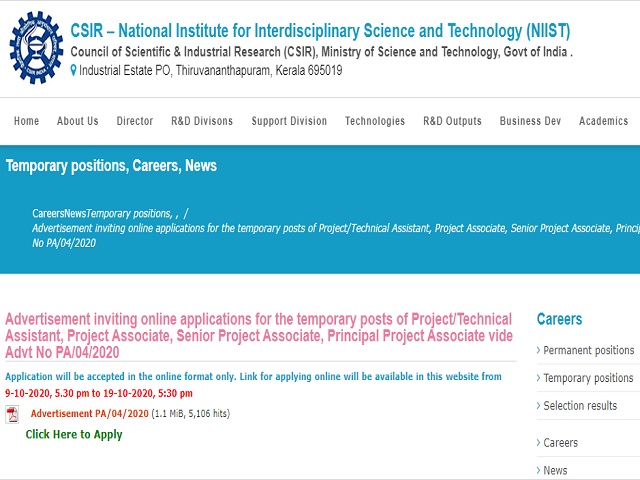Open R&D Outputs menu
The height and width of the screenshot is (480, 640).
pos(452,121)
